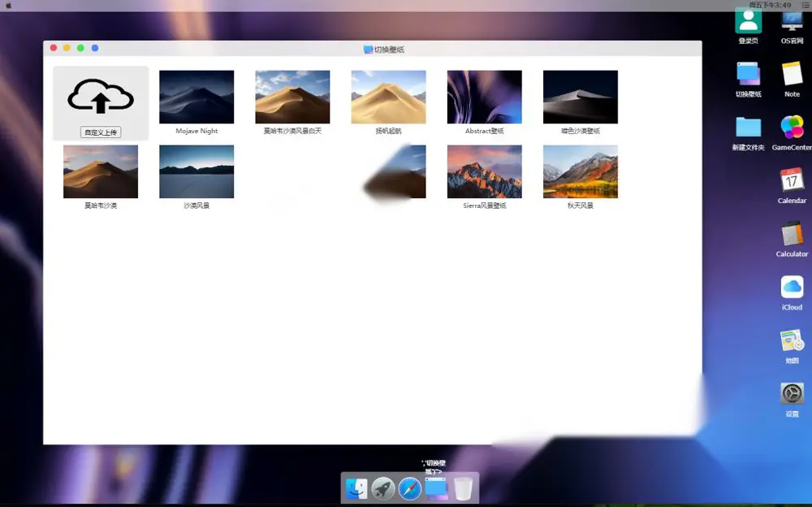Choose the 莫哈韦沙漠 wallpaper thumbnail
This screenshot has height=507, width=812.
click(x=101, y=171)
